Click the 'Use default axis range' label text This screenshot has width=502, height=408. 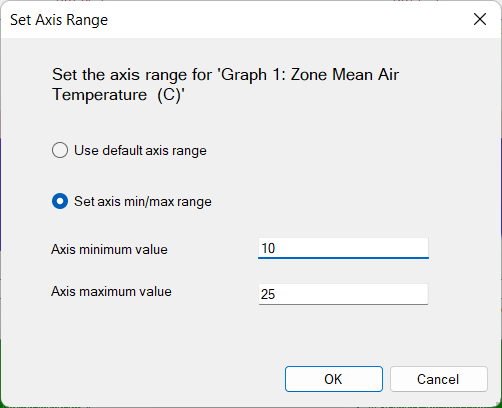[x=140, y=151]
